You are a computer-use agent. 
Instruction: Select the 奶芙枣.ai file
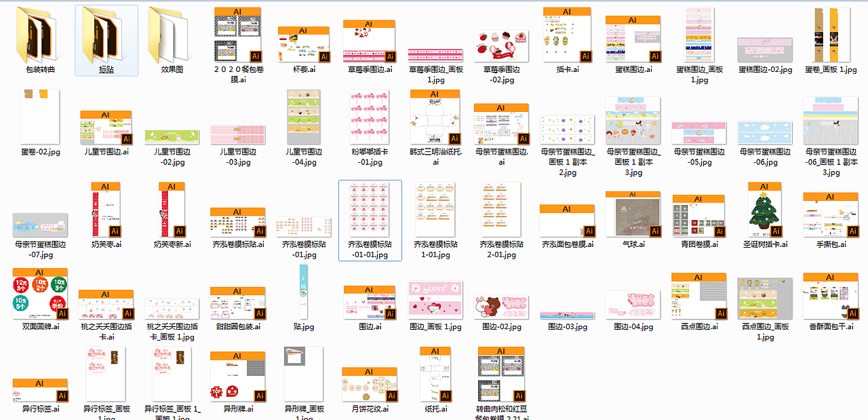tap(106, 209)
